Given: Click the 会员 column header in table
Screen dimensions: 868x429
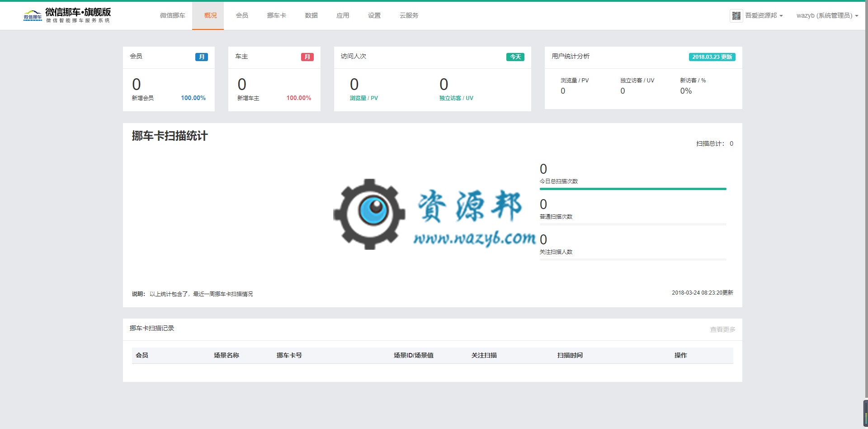Looking at the screenshot, I should (x=142, y=356).
